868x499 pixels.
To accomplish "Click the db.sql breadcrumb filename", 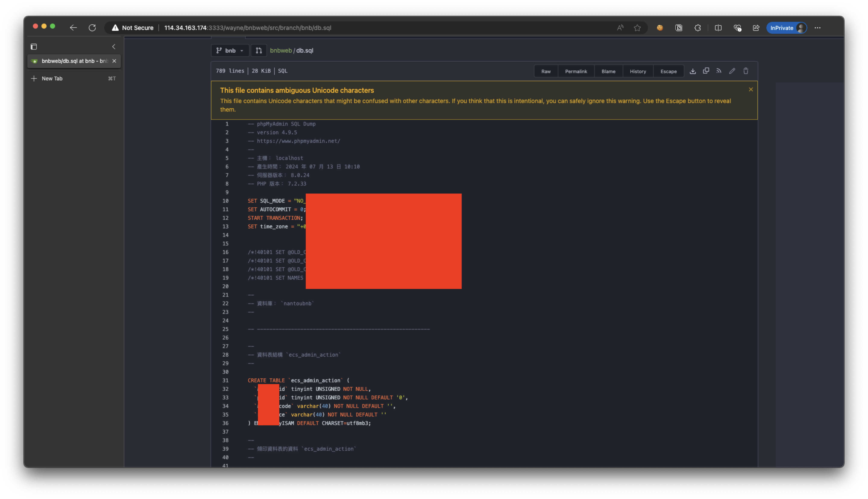I will coord(305,50).
